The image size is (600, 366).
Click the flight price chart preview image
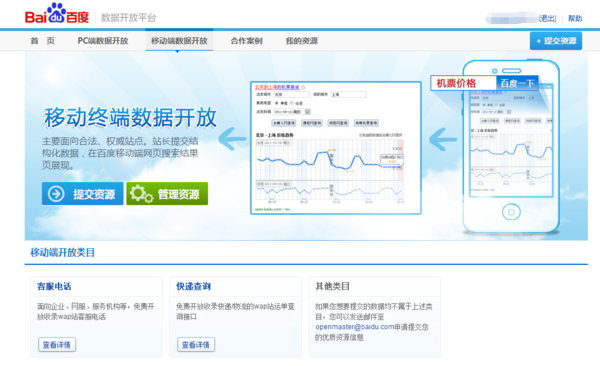(336, 148)
